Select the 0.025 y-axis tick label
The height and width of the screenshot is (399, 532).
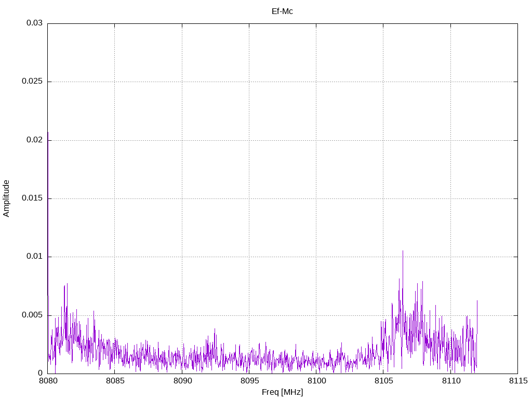[32, 81]
